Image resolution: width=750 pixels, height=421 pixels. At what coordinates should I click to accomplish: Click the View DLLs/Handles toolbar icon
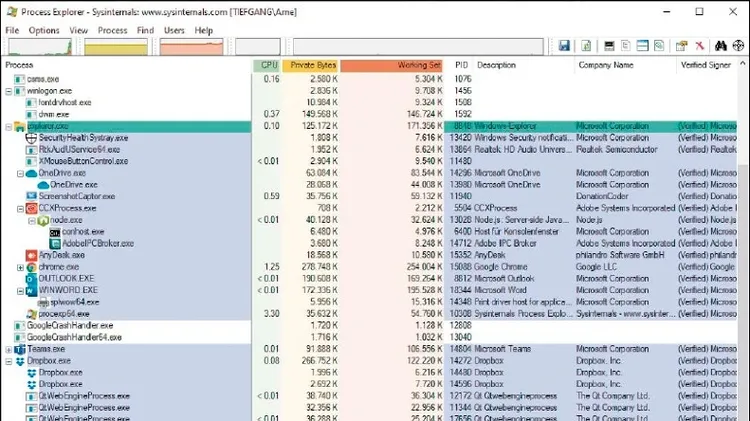pyautogui.click(x=659, y=46)
